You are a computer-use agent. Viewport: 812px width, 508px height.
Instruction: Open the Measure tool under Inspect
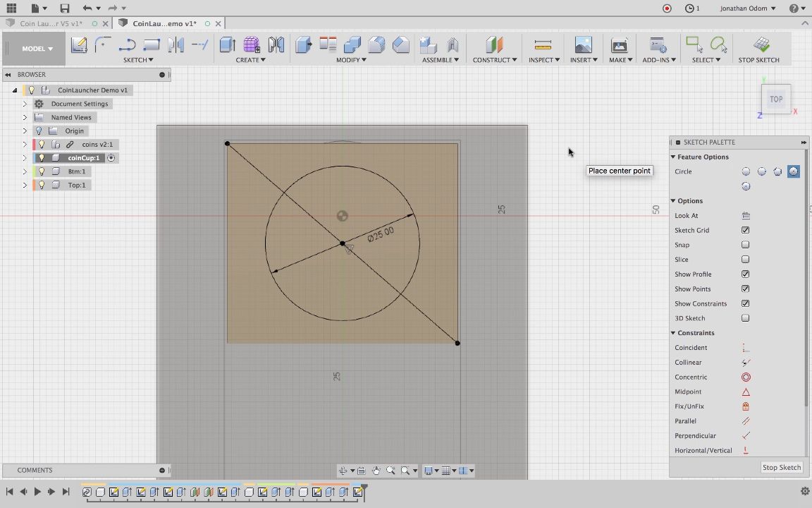pos(543,45)
